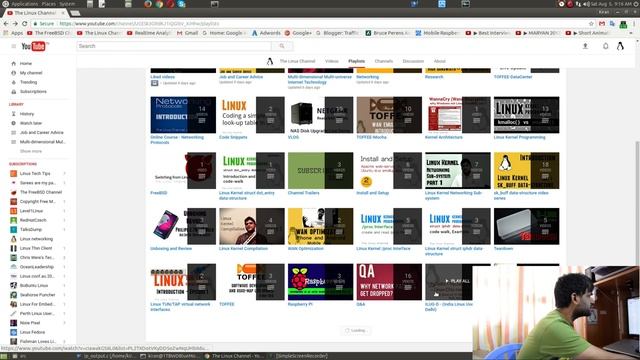
Task: Switch to the channel Videos tab
Action: tap(332, 61)
